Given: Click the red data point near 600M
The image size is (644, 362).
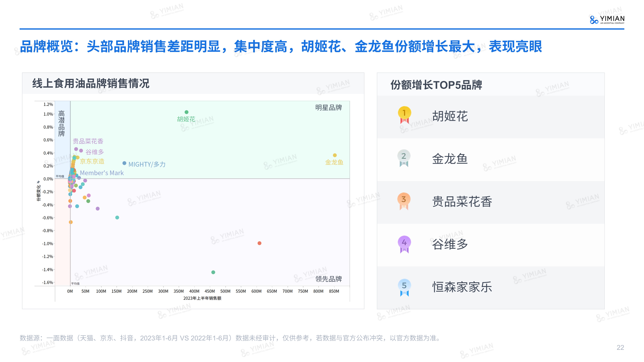Looking at the screenshot, I should (x=260, y=243).
